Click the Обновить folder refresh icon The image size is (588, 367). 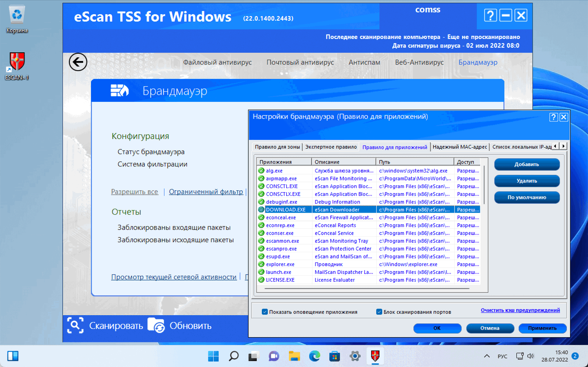point(156,325)
